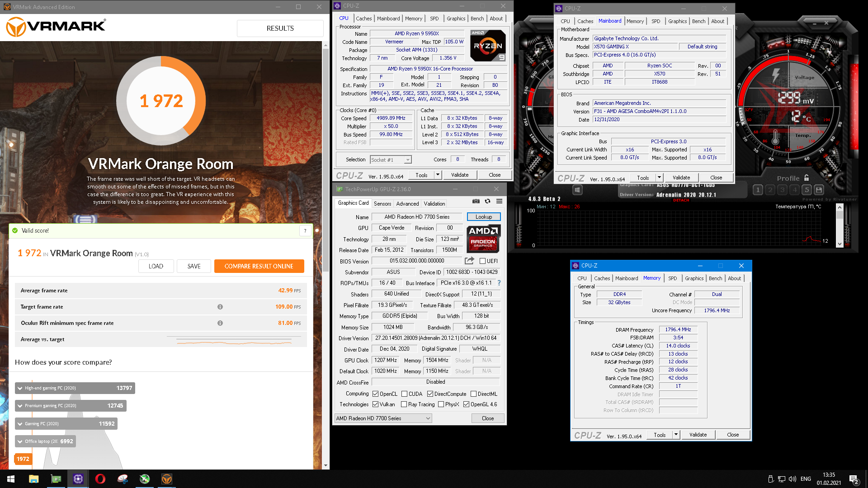Click the Lookup button in GPU-Z

(x=484, y=217)
